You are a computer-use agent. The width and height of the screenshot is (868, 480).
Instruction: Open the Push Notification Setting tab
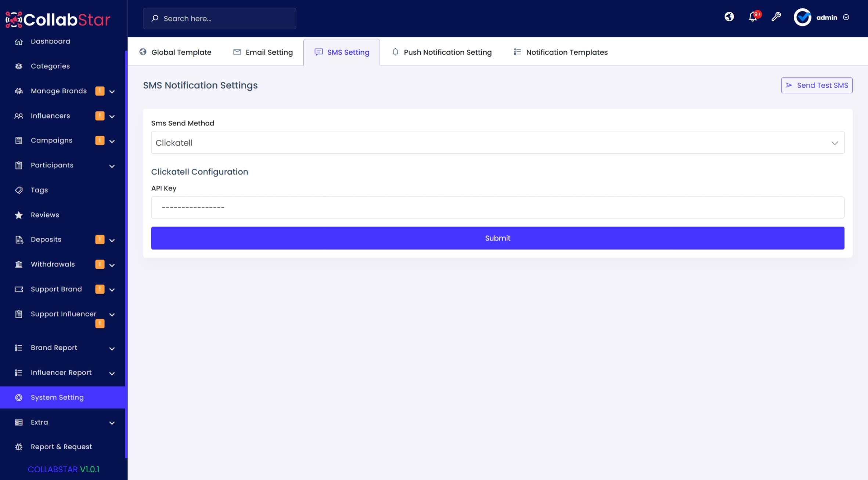point(442,52)
